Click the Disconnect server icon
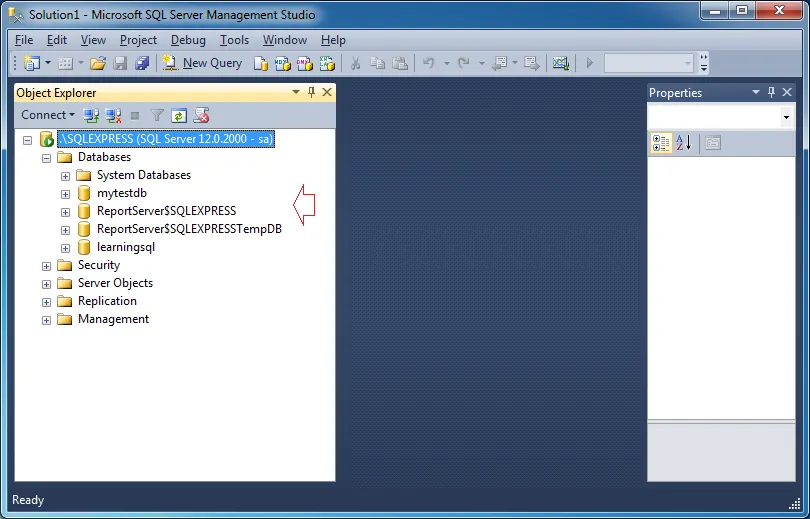Viewport: 810px width, 519px height. (113, 116)
